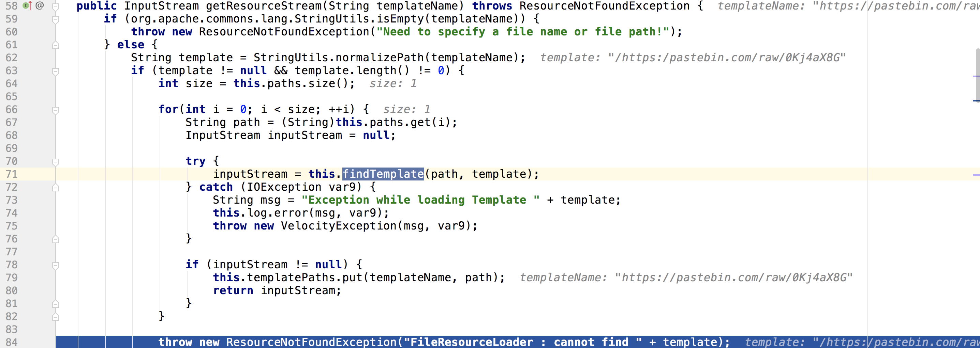Click the fold end marker on line 82
Viewport: 980px width, 348px height.
56,317
